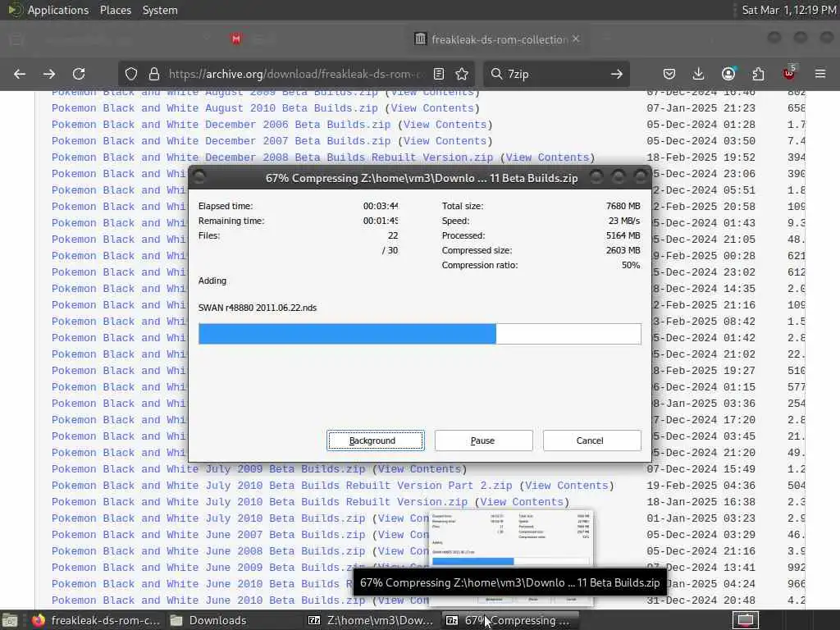Screen dimensions: 840x630
Task: Close the freakleak-ds-rom-collection tab
Action: point(576,39)
